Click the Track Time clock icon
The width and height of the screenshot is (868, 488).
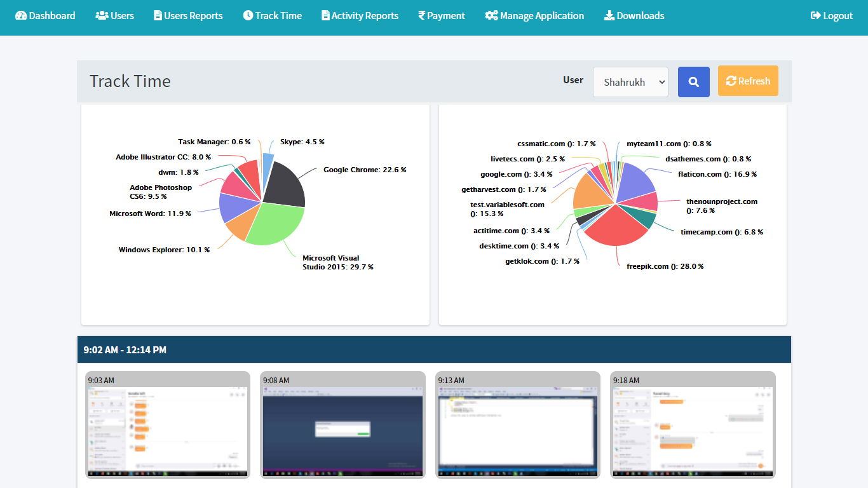[x=248, y=16]
